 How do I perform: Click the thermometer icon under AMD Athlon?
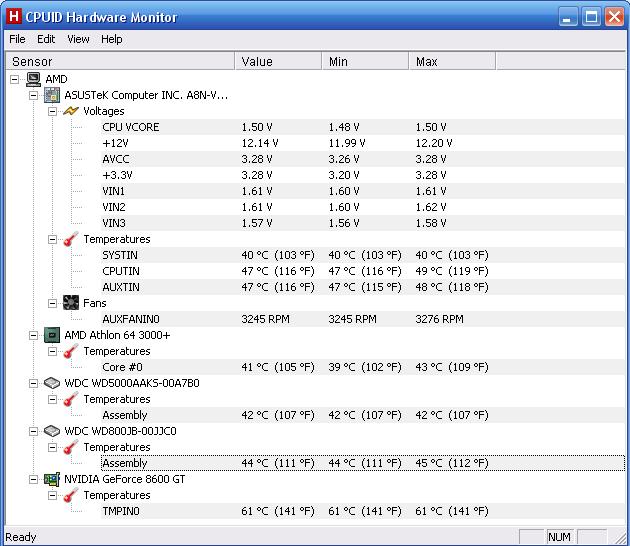[x=71, y=351]
